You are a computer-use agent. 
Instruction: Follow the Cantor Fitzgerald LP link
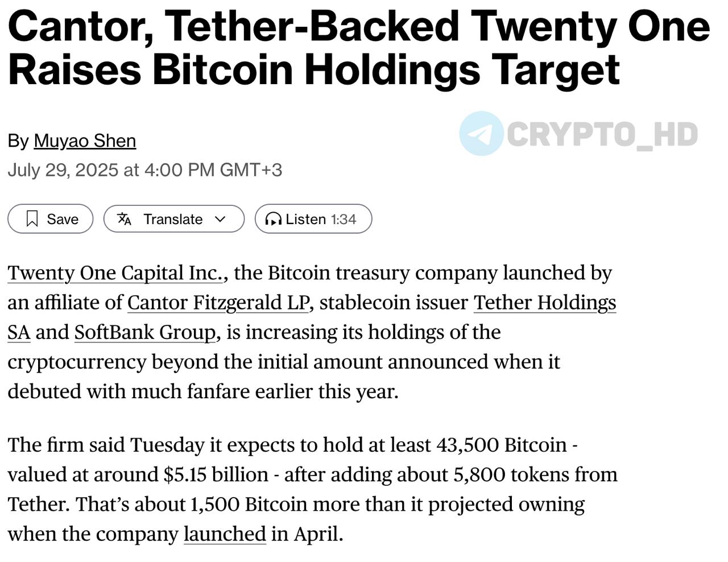pos(218,303)
